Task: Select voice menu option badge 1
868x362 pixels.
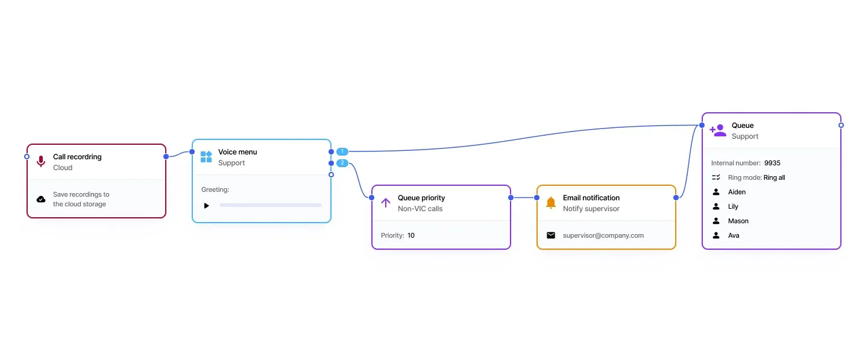Action: (x=342, y=151)
